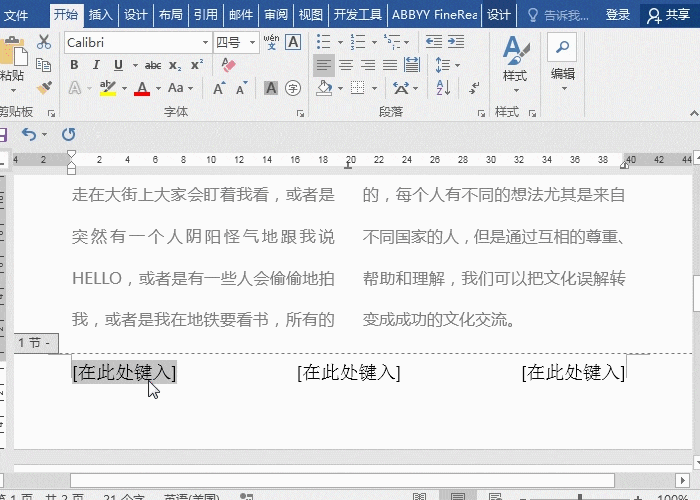
Task: Sort text A-Z icon
Action: pos(443,88)
